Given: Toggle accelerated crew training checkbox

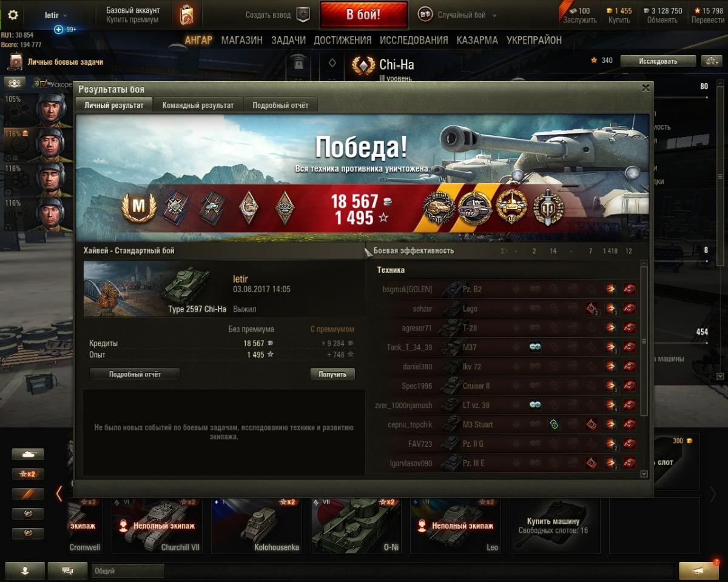Looking at the screenshot, I should (42, 84).
